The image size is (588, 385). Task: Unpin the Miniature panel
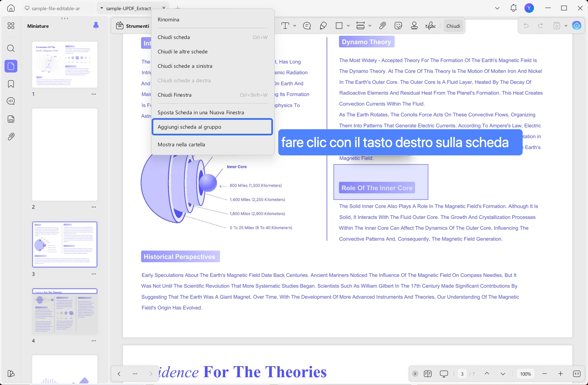click(x=96, y=26)
